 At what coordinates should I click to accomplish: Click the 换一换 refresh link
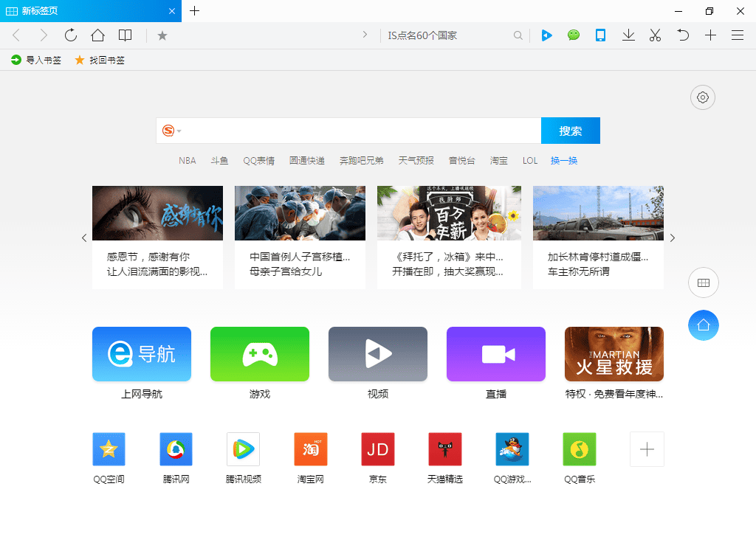pyautogui.click(x=564, y=161)
